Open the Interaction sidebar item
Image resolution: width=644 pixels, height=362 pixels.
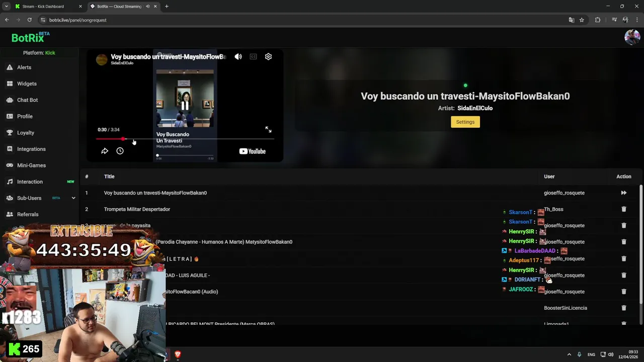tap(30, 182)
